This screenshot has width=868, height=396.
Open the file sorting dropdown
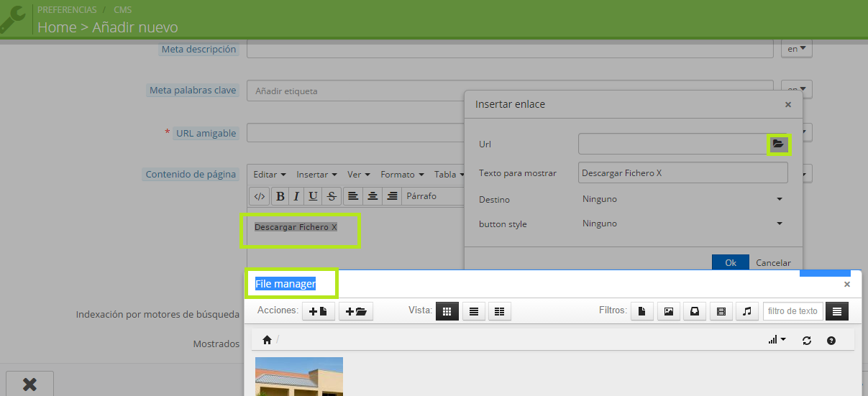777,340
